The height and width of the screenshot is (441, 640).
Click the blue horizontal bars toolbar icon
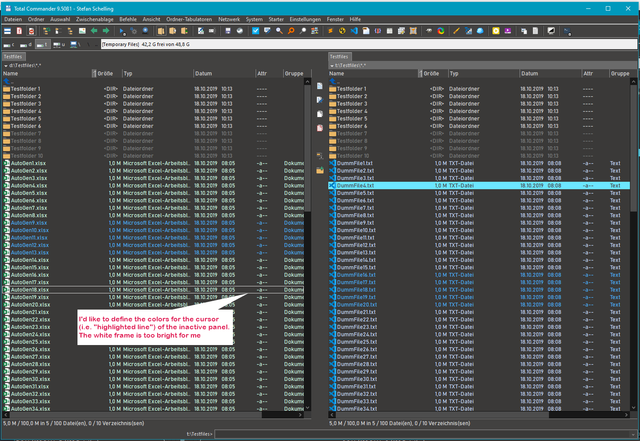[7, 31]
